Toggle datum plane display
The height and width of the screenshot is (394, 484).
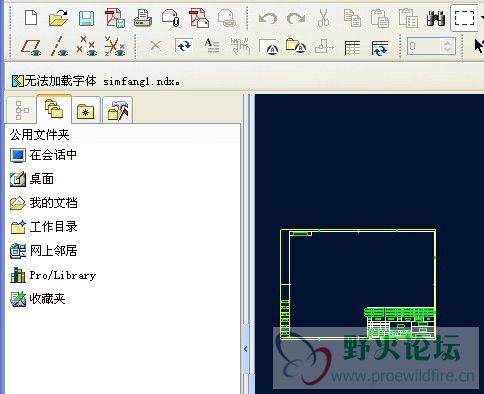click(x=31, y=47)
